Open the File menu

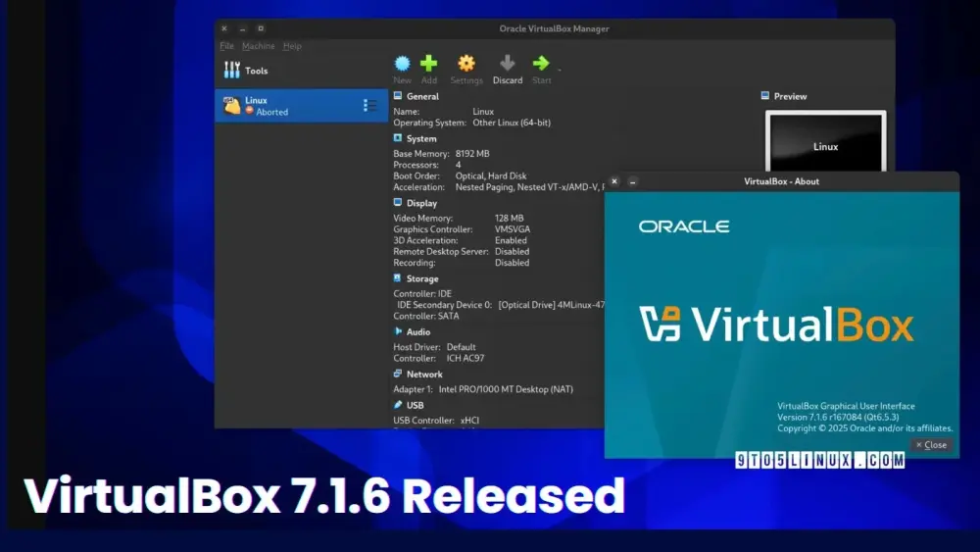[x=226, y=46]
